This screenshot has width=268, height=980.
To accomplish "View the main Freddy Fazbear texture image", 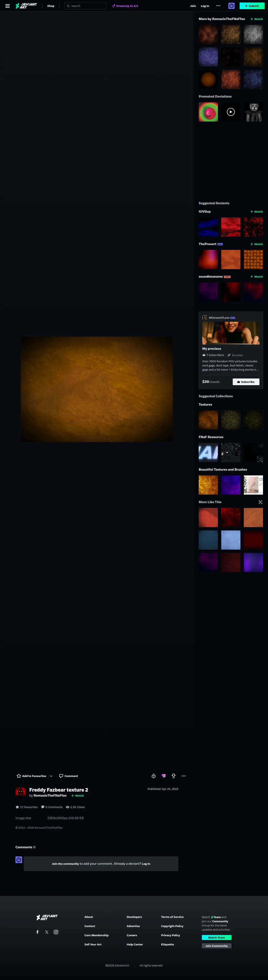I will [x=97, y=389].
